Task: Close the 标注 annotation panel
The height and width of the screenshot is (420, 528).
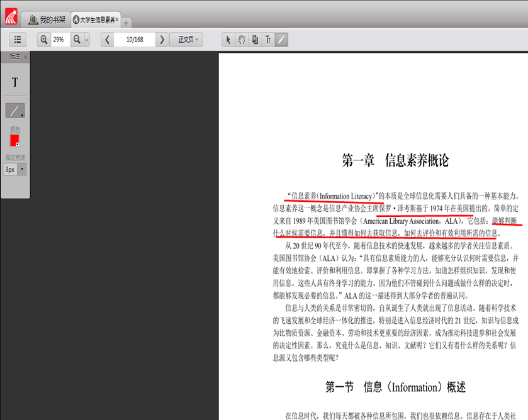Action: point(26,57)
